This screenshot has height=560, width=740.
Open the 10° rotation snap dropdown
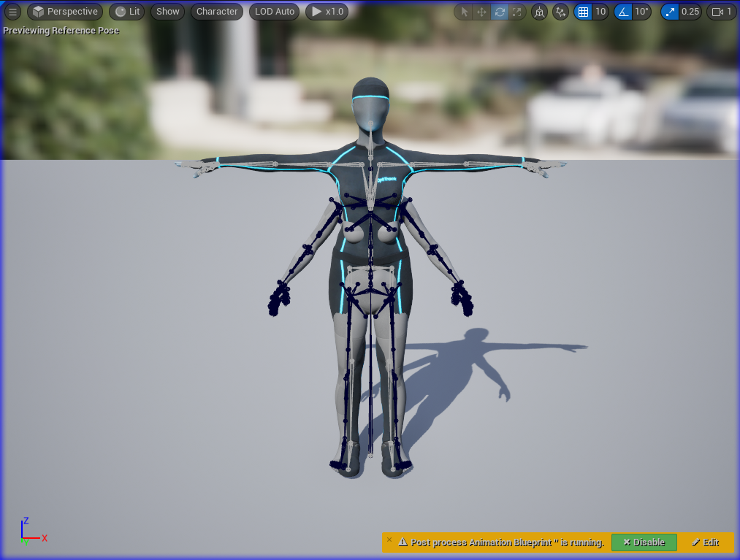pos(641,12)
